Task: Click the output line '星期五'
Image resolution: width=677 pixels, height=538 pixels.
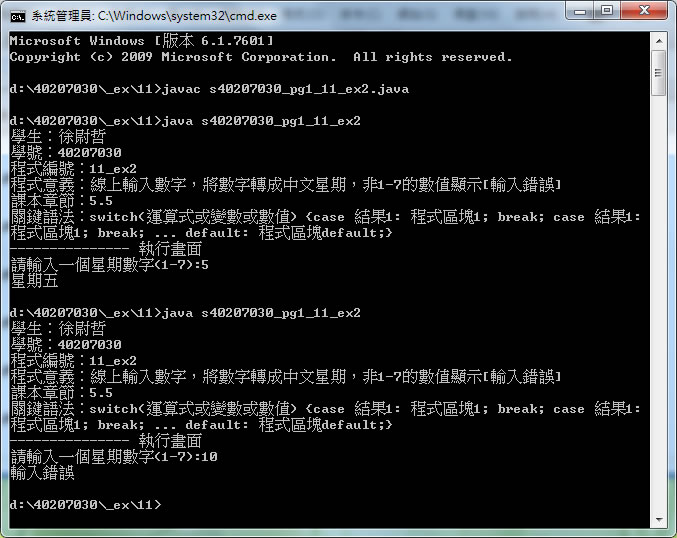Action: [34, 281]
